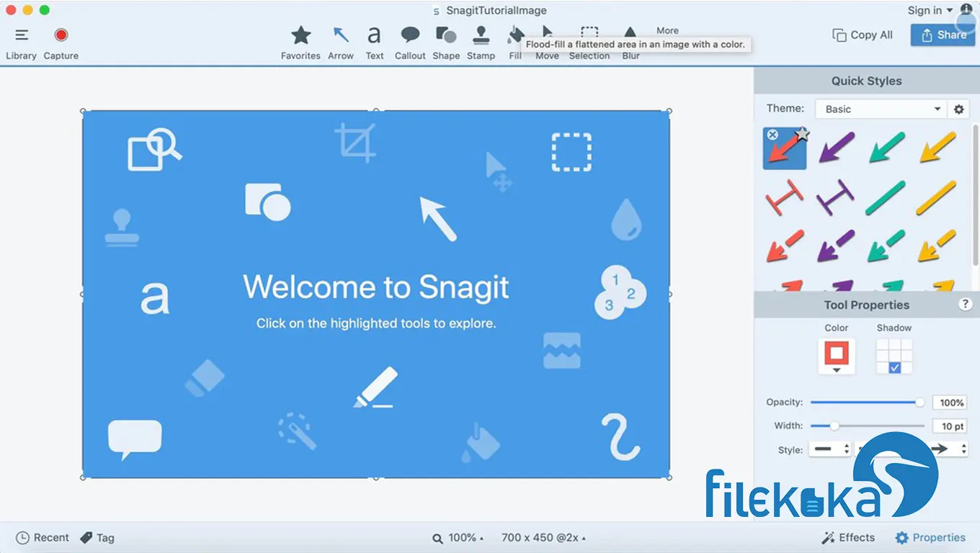Start a new Capture with record button

pyautogui.click(x=61, y=43)
